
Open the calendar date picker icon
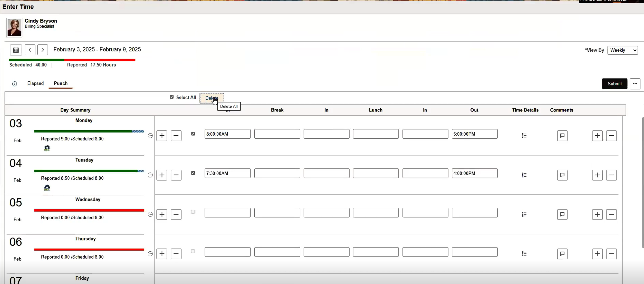(16, 50)
